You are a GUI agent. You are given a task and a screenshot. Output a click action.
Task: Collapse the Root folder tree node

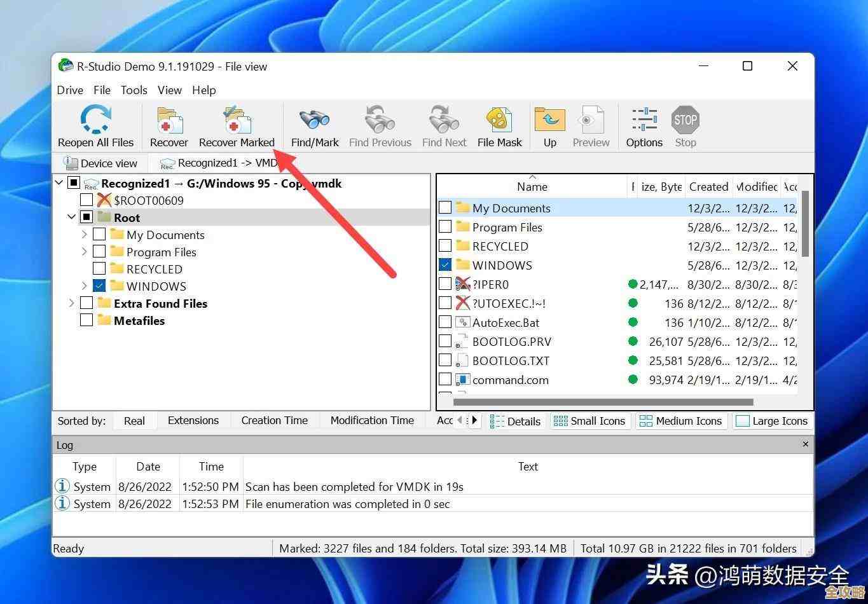72,217
